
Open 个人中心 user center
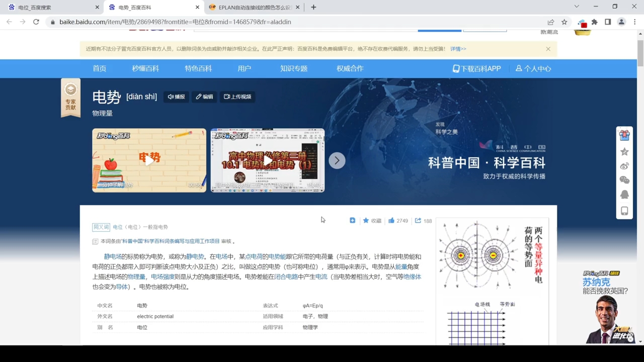(533, 68)
